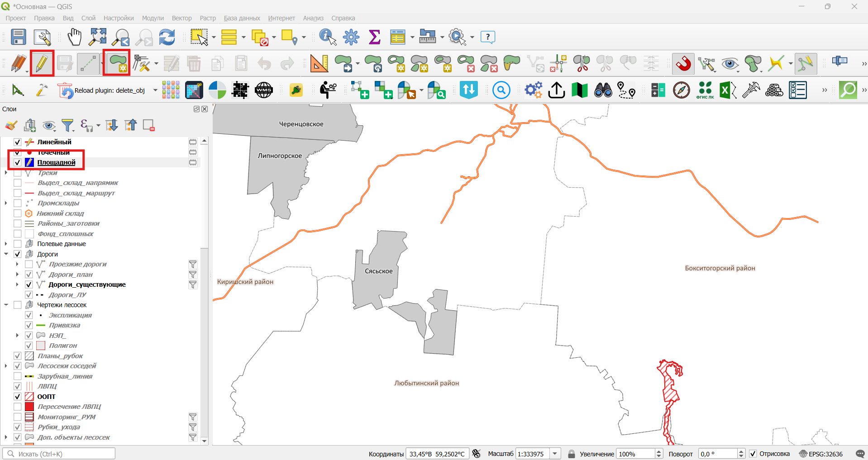Open the Слой menu
The width and height of the screenshot is (868, 460).
88,18
